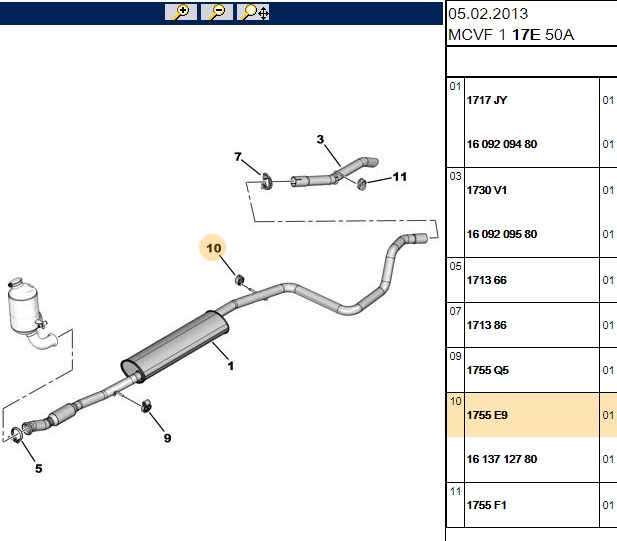The image size is (617, 541).
Task: Select part number 1755 Q5
Action: [488, 370]
